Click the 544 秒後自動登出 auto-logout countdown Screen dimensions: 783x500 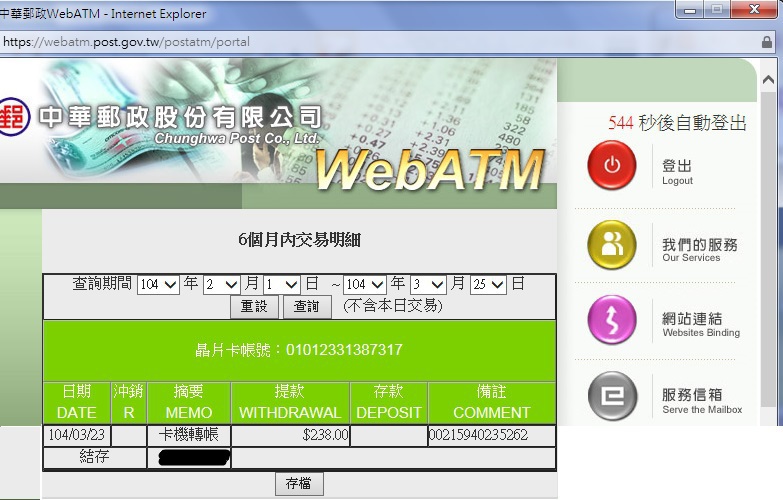pyautogui.click(x=677, y=123)
